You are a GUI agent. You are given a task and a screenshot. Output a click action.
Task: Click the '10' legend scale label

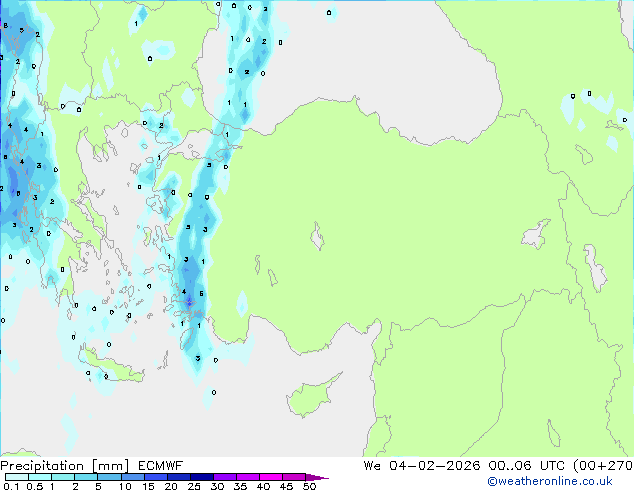click(x=125, y=486)
